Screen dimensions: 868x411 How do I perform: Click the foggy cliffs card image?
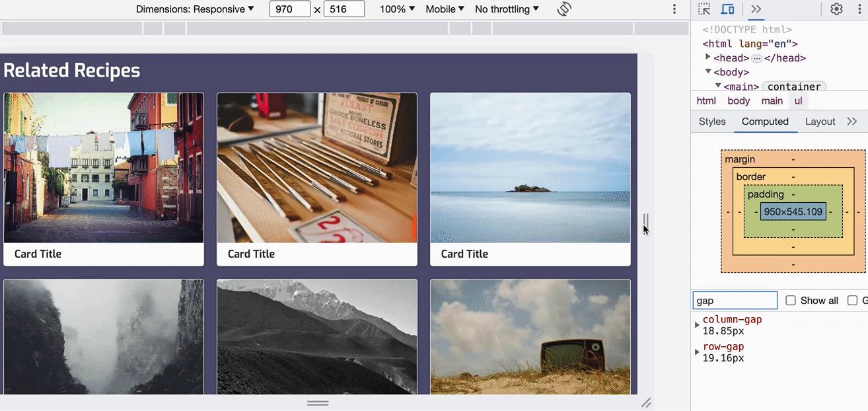(104, 336)
